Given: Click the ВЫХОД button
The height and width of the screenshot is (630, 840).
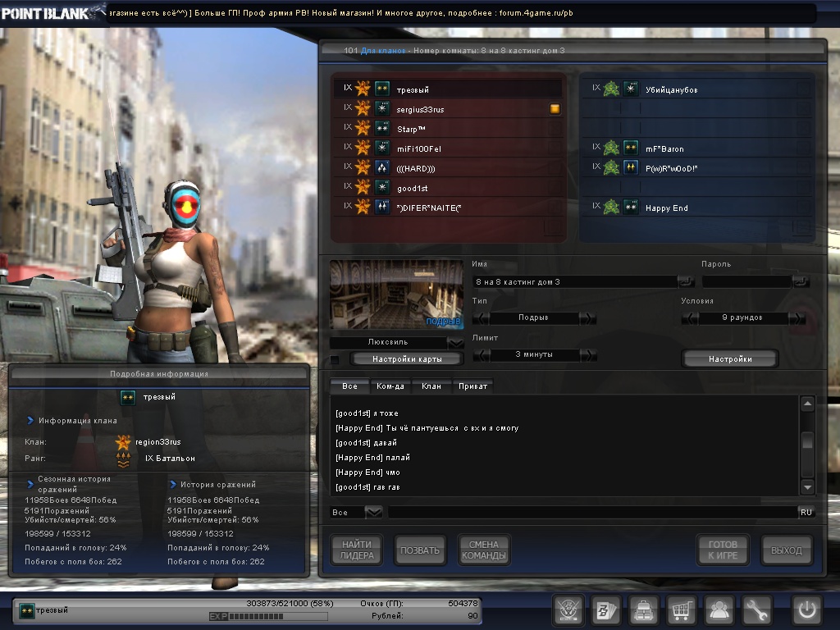Looking at the screenshot, I should click(x=787, y=550).
